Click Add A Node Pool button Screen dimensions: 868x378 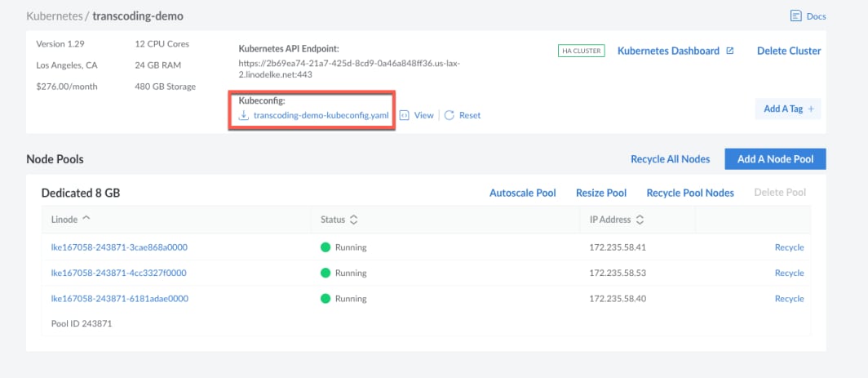pos(775,159)
